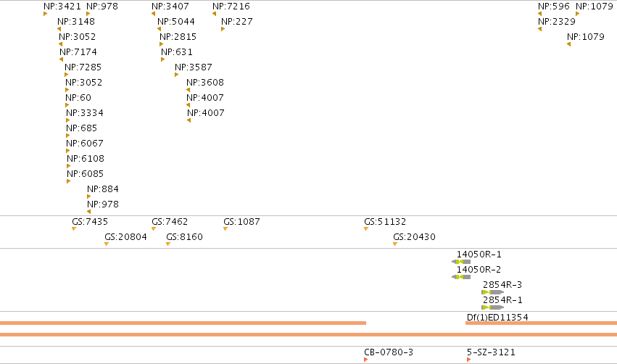
Task: Click the NP:3421 insertion triangle marker
Action: click(x=45, y=15)
